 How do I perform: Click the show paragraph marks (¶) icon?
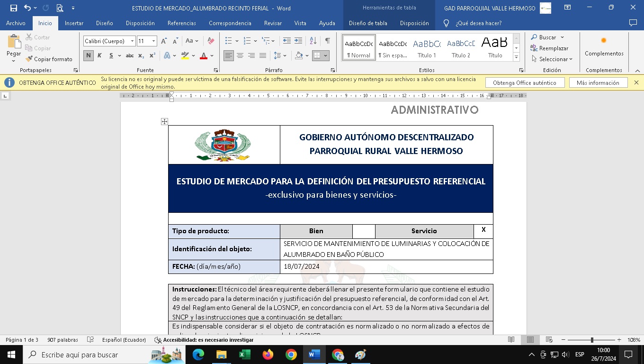[x=327, y=41]
